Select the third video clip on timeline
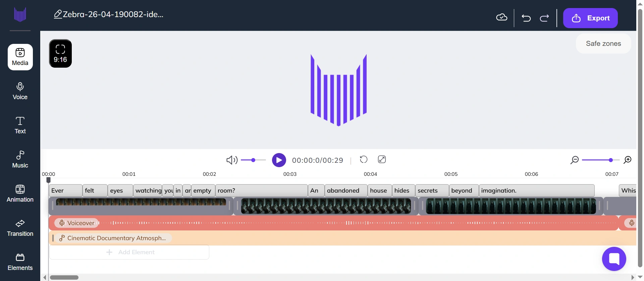This screenshot has width=644, height=281. [511, 206]
